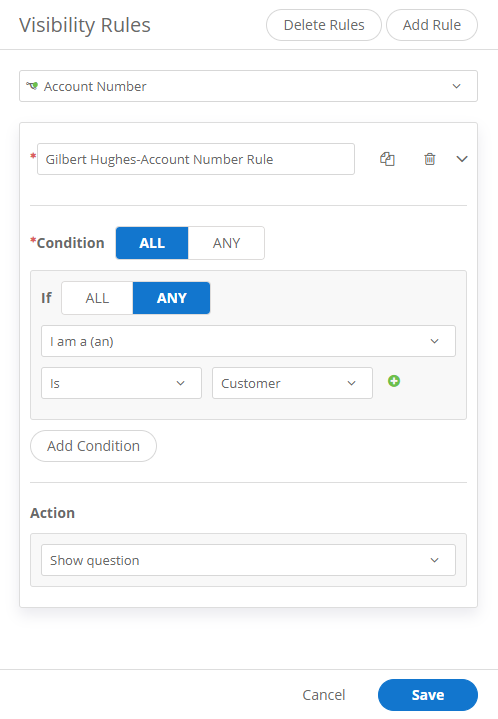Open the 'I am a (an)' dropdown
498x719 pixels.
[x=248, y=341]
